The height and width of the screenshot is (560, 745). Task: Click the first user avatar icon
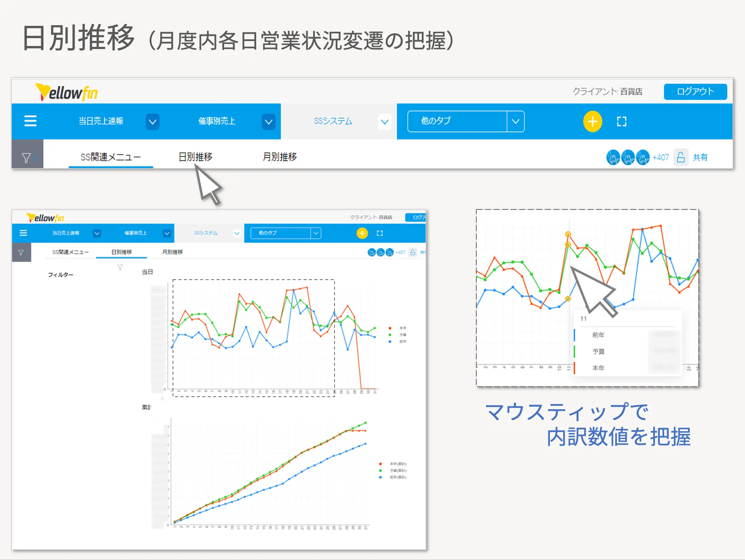[613, 157]
